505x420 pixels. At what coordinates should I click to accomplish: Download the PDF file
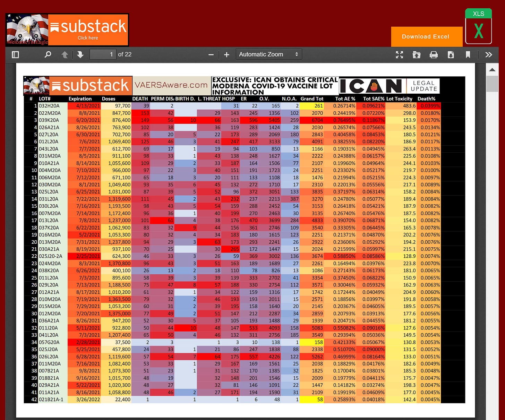[451, 54]
